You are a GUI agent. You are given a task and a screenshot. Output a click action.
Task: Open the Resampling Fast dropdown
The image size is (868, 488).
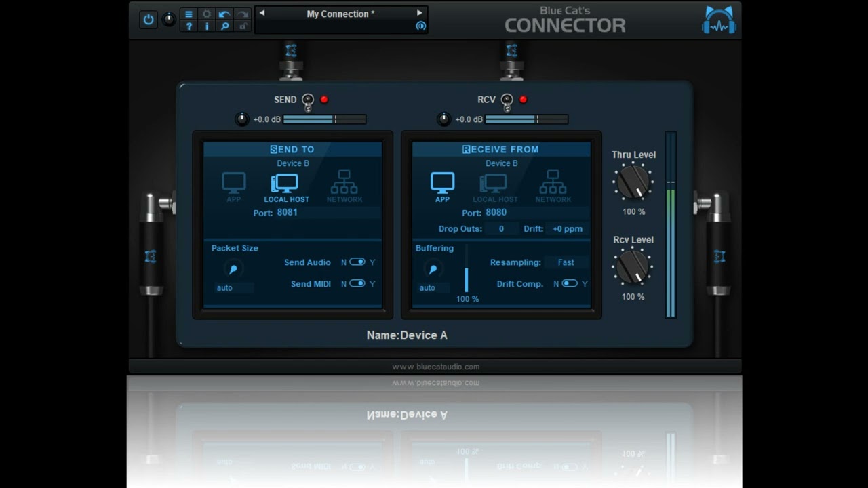566,262
